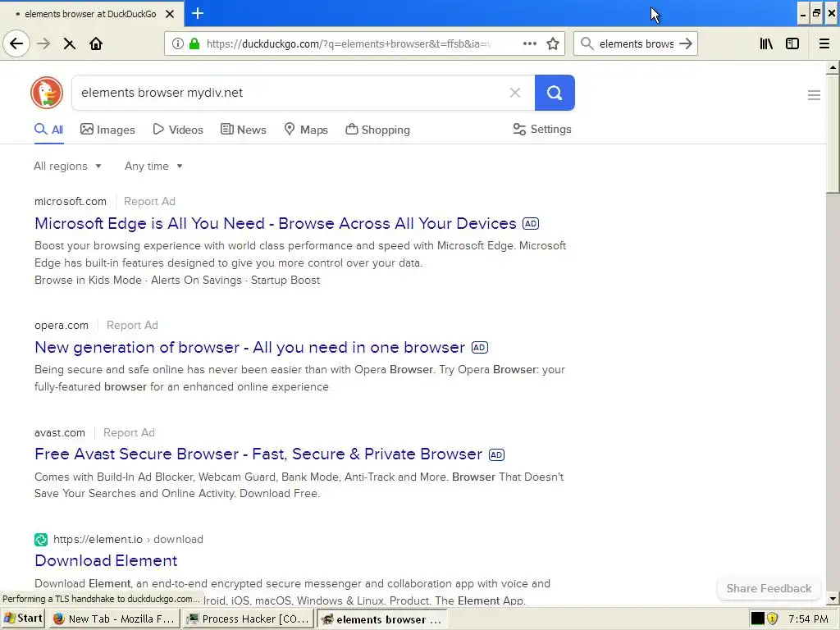Report Ad for microsoft.com
The height and width of the screenshot is (630, 840).
[149, 202]
